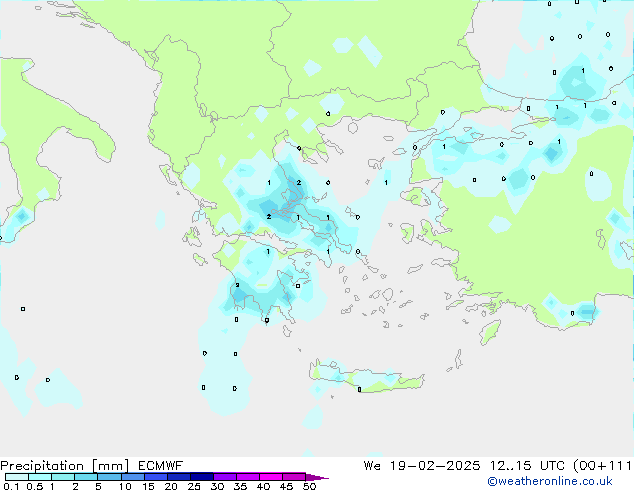Click the 40–45 mm pink legend swatch
This screenshot has height=490, width=634.
click(x=271, y=477)
